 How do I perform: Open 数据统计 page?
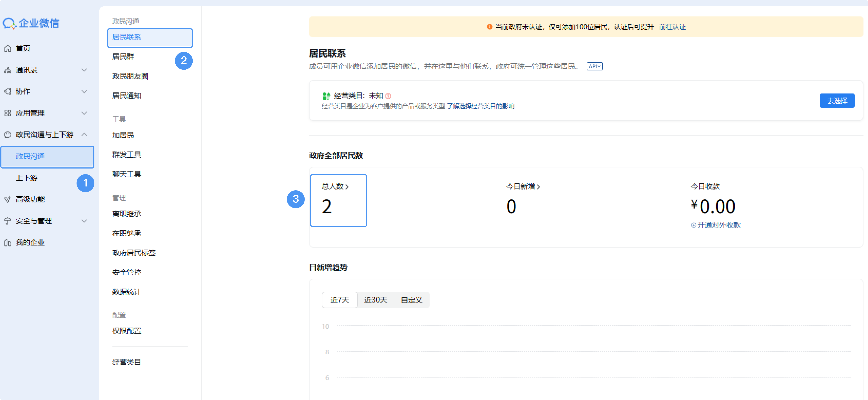127,292
